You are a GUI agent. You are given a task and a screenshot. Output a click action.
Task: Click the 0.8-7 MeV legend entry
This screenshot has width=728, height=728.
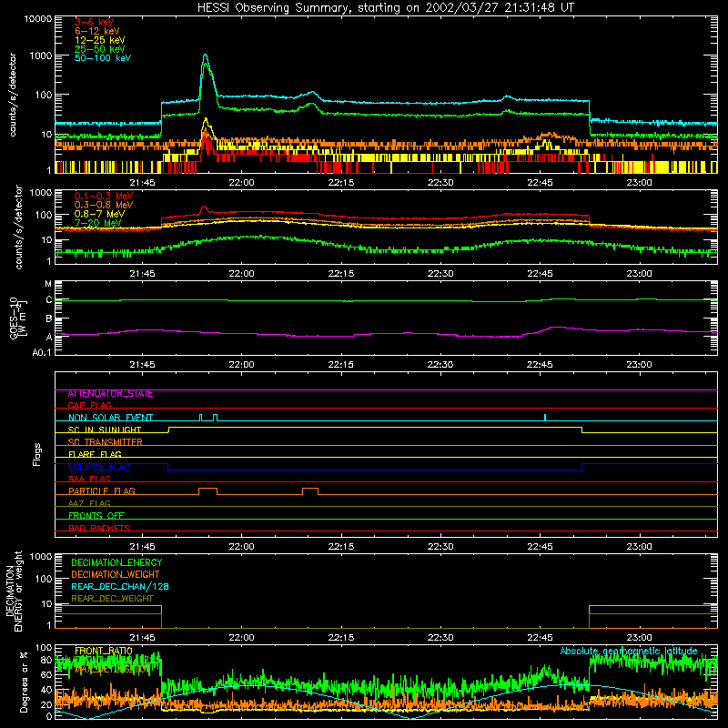pyautogui.click(x=99, y=214)
